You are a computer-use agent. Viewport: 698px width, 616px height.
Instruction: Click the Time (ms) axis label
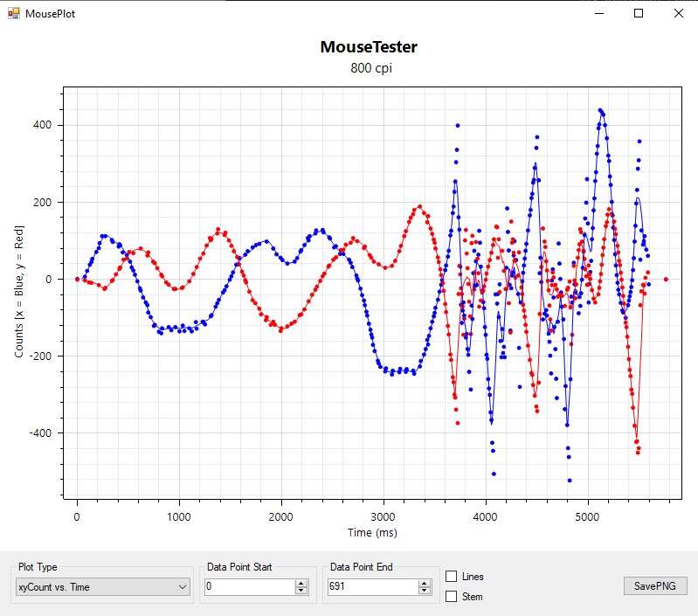click(x=372, y=532)
